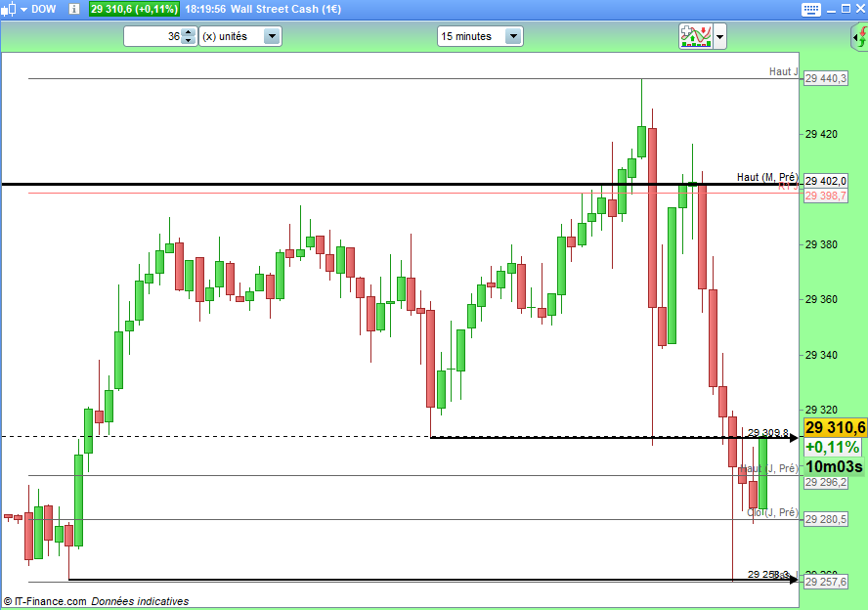
Task: Click the green 29 310,6 (+0,11%) price badge
Action: tap(135, 10)
